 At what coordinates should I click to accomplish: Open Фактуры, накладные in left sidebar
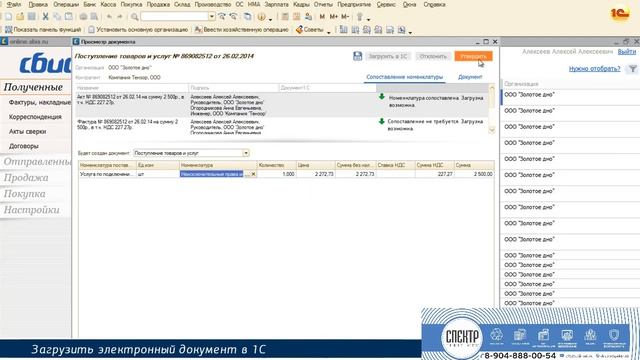click(40, 102)
